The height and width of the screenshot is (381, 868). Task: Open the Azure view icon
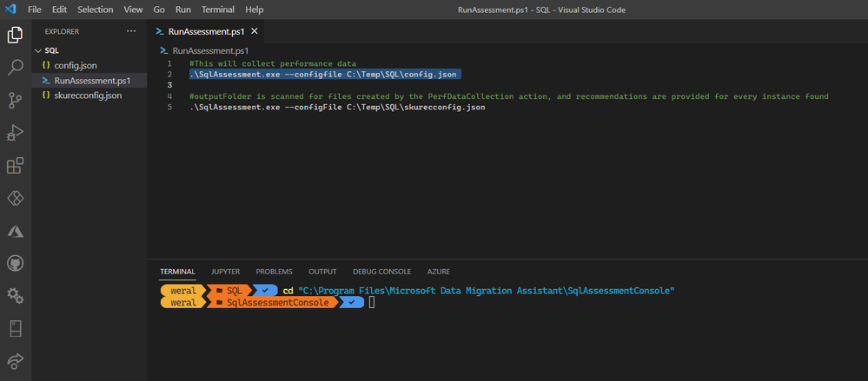point(15,231)
